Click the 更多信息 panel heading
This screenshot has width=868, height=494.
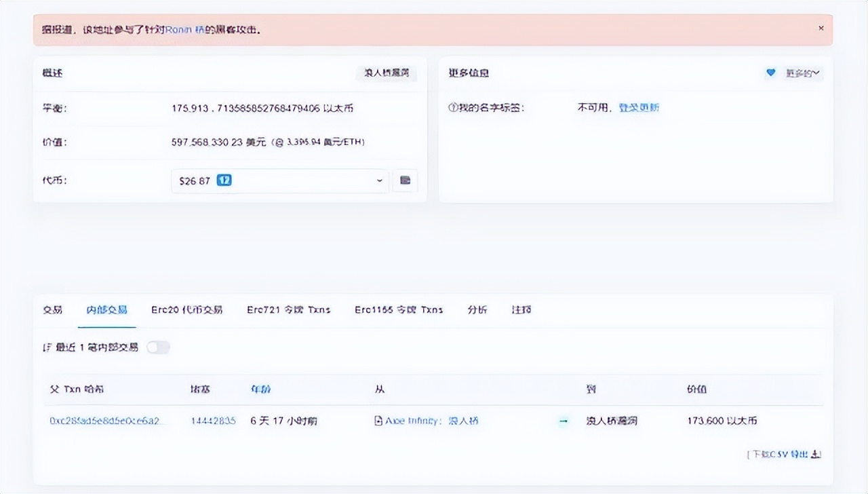coord(469,73)
